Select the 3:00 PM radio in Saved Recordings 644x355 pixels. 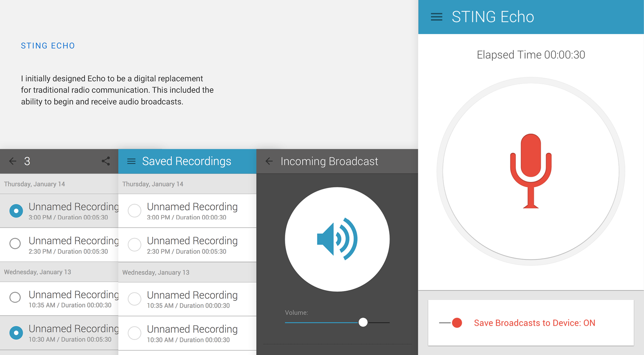[x=135, y=211]
